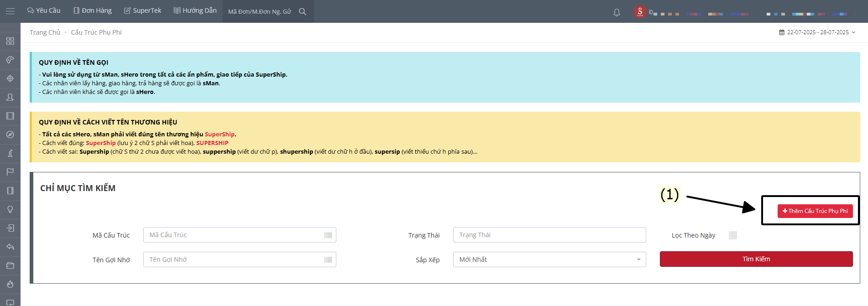
Task: Click the calendar icon beside date range
Action: coord(782,32)
